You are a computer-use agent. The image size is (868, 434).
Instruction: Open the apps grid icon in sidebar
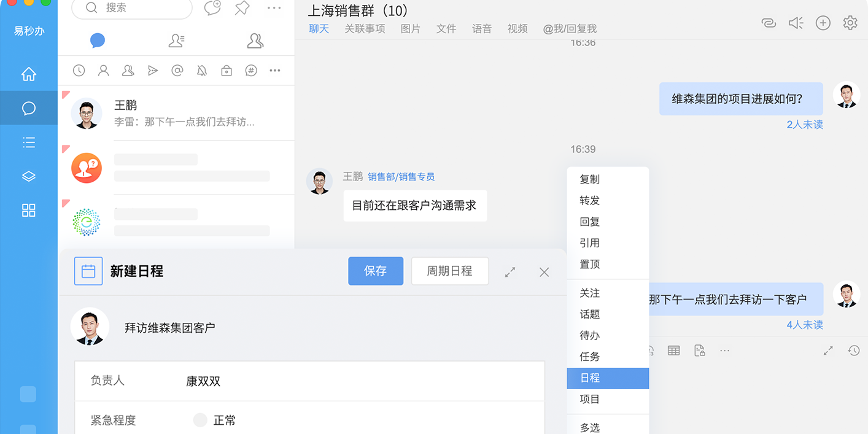[29, 211]
